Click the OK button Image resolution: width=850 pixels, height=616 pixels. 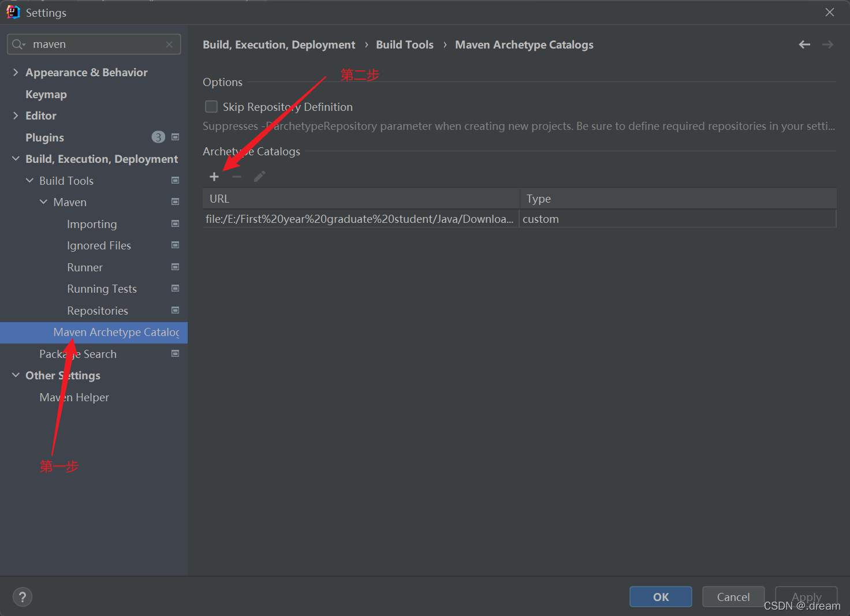pyautogui.click(x=661, y=597)
